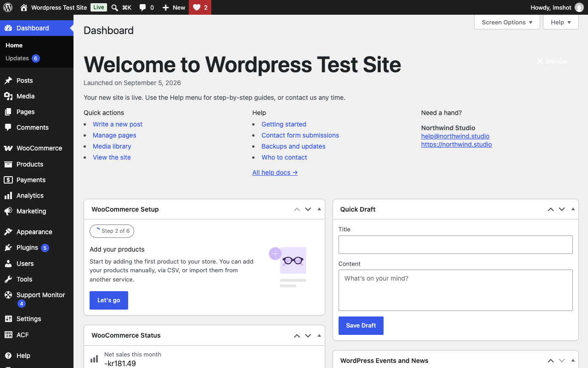Open the Appearance menu label

pos(34,232)
